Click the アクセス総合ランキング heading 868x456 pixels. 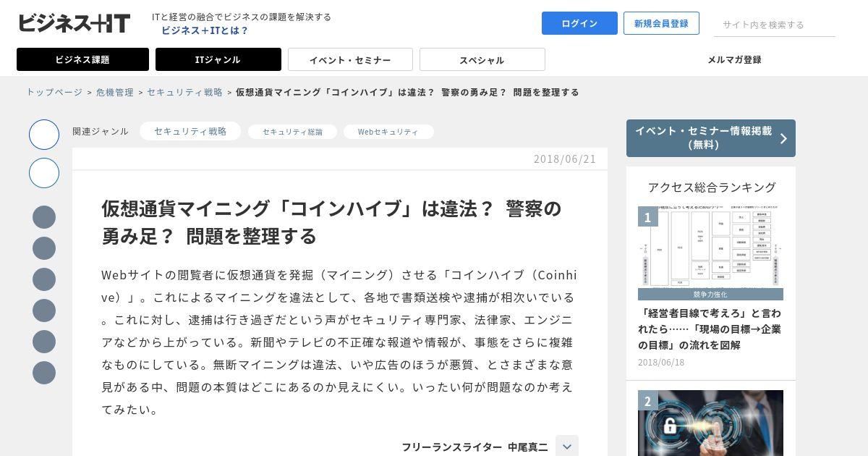click(712, 187)
